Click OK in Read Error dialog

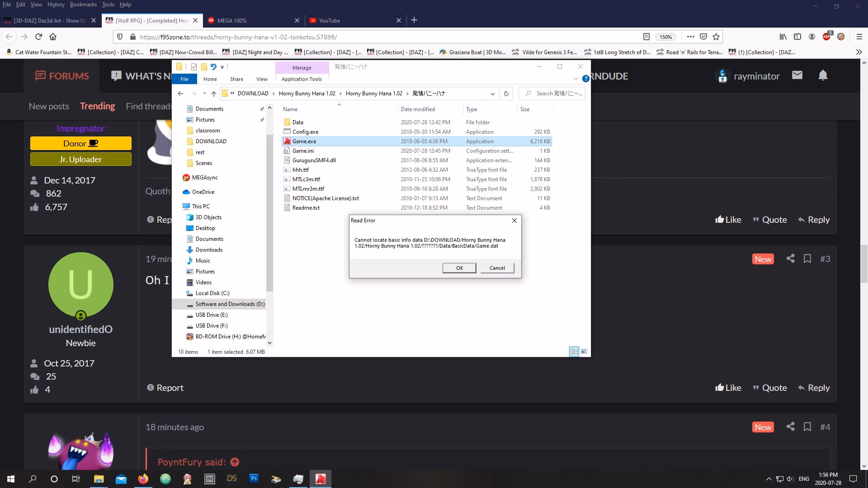[459, 268]
